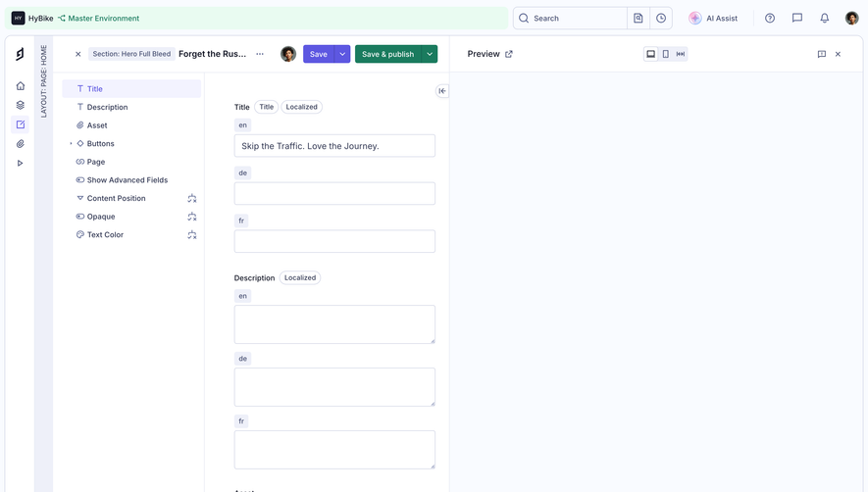Open the Save dropdown arrow

(x=342, y=54)
